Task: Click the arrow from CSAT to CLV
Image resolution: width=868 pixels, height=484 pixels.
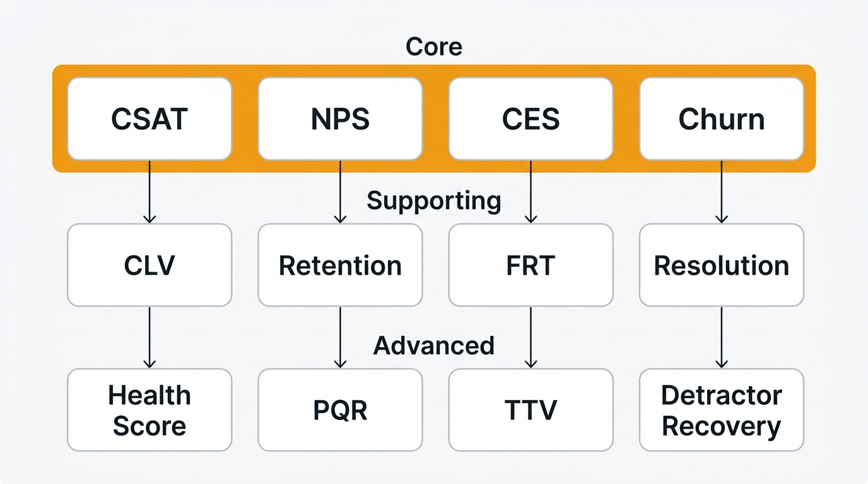Action: pos(150,192)
